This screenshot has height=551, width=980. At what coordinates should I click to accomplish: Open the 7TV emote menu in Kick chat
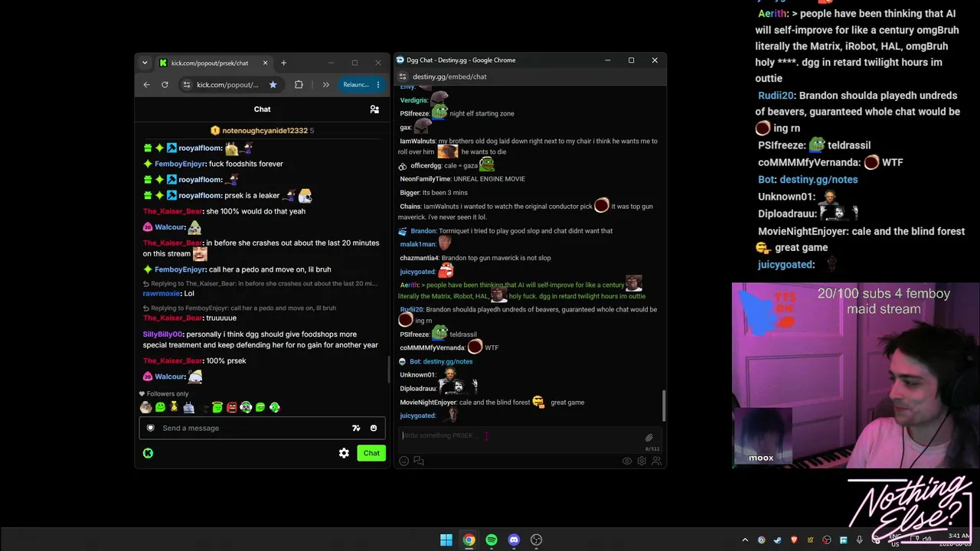pyautogui.click(x=356, y=428)
